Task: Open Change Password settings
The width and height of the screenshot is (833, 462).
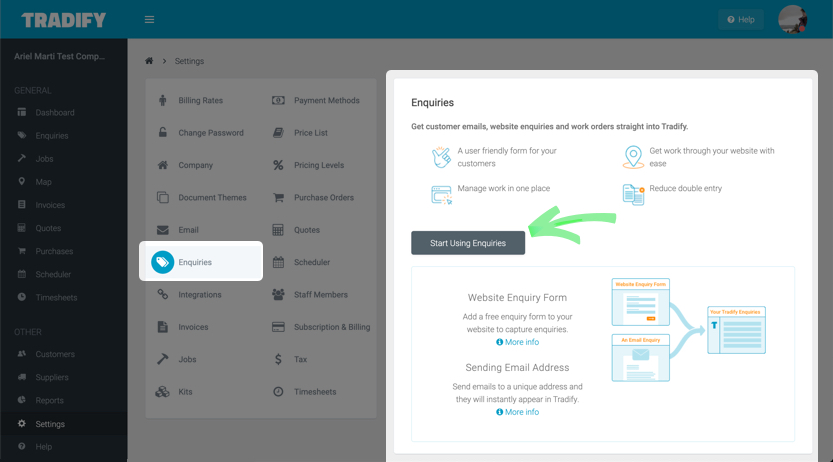Action: [x=211, y=133]
